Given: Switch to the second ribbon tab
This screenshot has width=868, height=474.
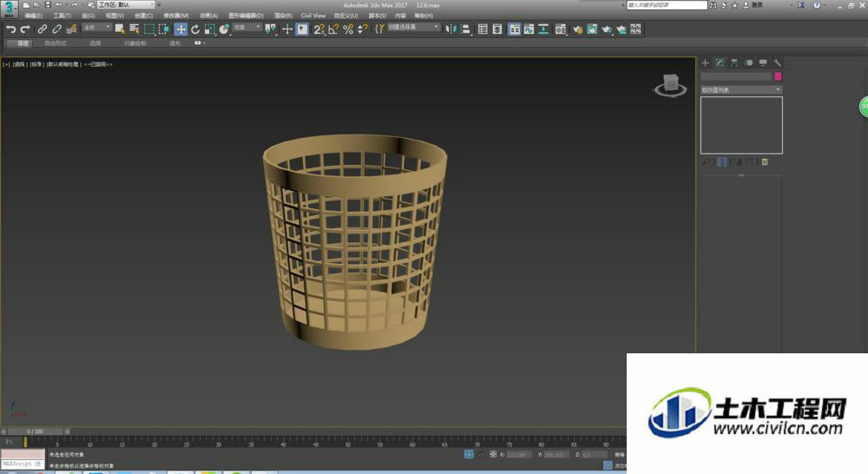Looking at the screenshot, I should click(x=56, y=43).
